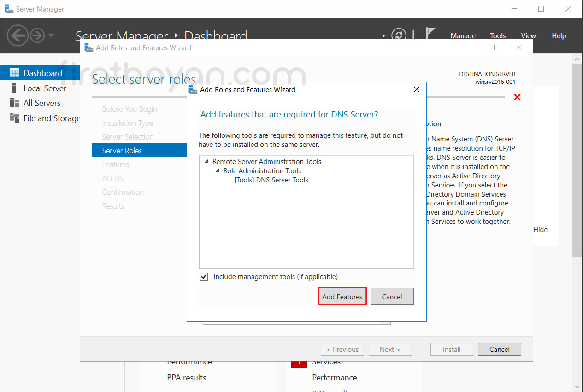Click the Local Server icon
Viewport: 583px width, 392px height.
(14, 88)
